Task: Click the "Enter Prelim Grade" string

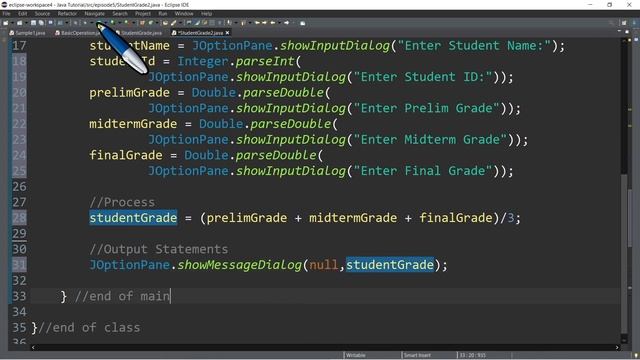Action: click(427, 108)
